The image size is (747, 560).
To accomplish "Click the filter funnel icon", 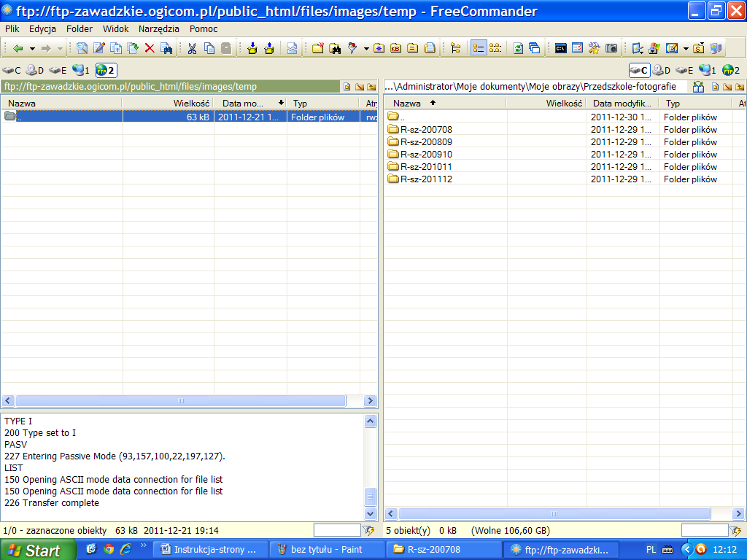I will pos(352,48).
